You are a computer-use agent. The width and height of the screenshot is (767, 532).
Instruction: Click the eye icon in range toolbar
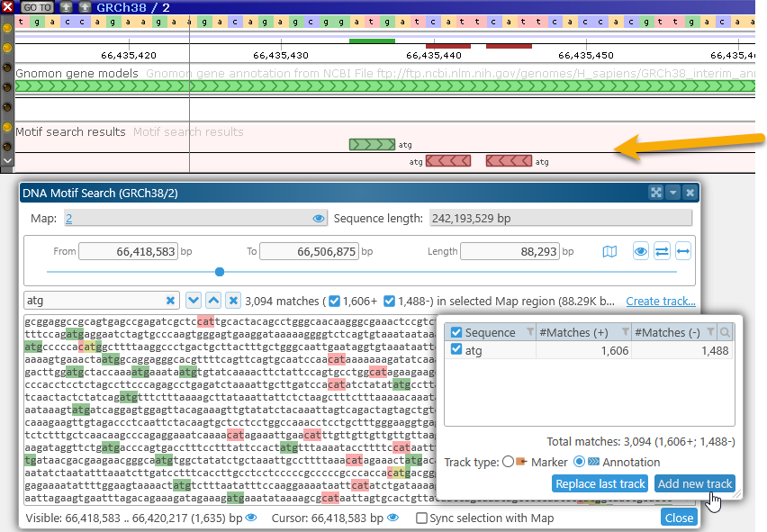(x=640, y=252)
